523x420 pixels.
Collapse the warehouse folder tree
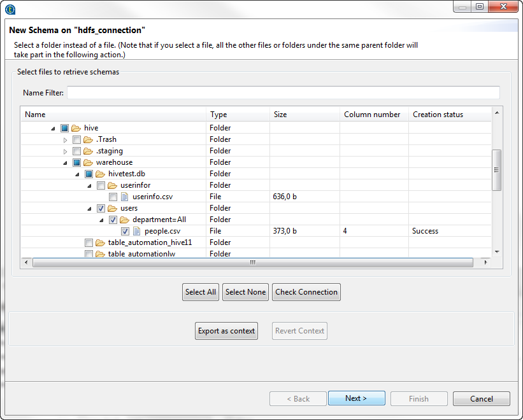pos(65,162)
